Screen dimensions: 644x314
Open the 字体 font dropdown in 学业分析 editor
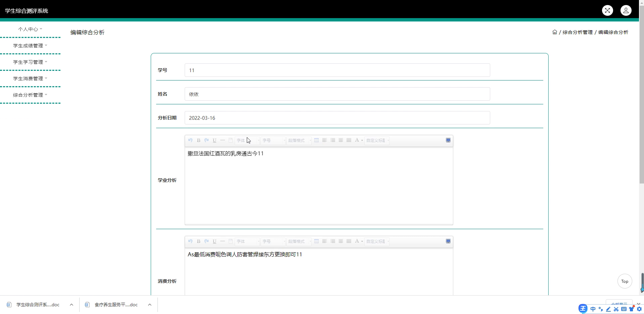pyautogui.click(x=247, y=141)
